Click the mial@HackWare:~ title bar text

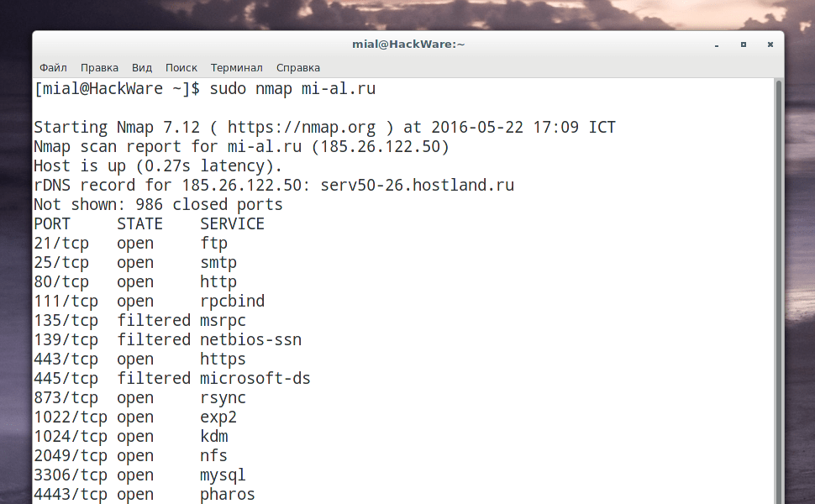click(x=408, y=43)
